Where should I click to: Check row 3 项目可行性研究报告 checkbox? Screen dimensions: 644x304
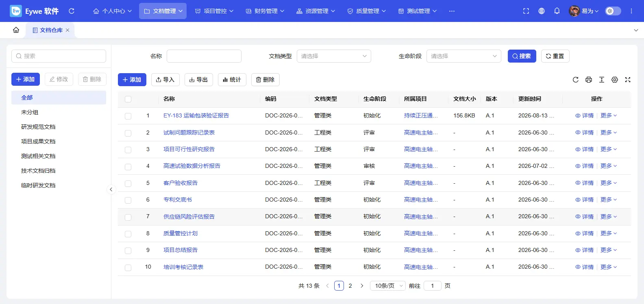click(128, 150)
